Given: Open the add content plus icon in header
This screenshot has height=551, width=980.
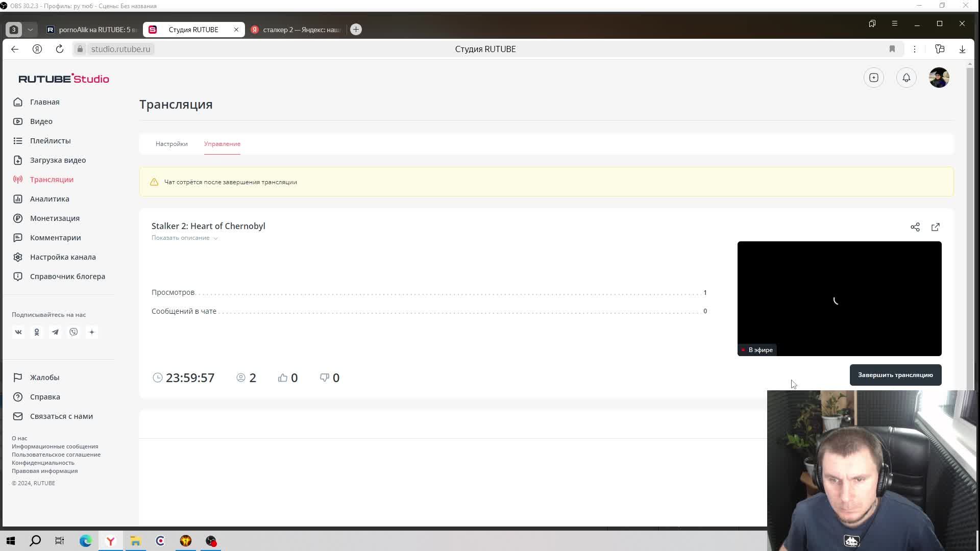Looking at the screenshot, I should tap(874, 78).
